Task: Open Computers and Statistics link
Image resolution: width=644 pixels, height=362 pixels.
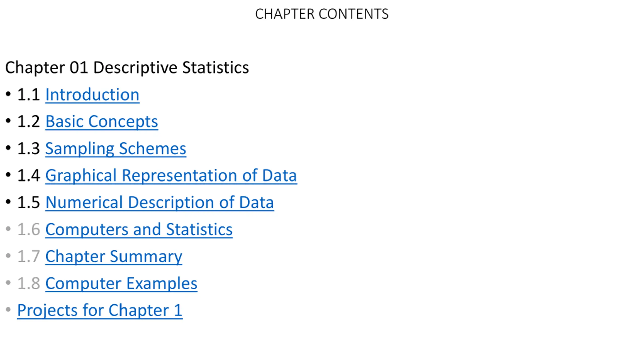Action: [139, 230]
